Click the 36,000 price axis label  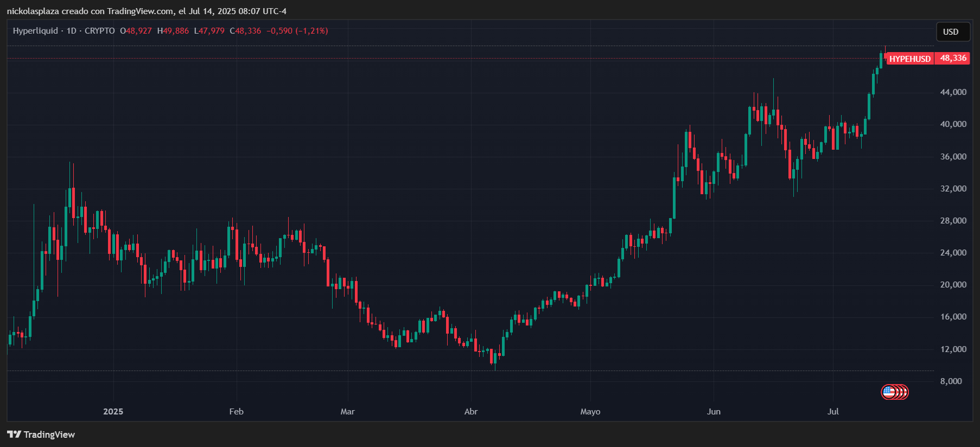(x=953, y=157)
